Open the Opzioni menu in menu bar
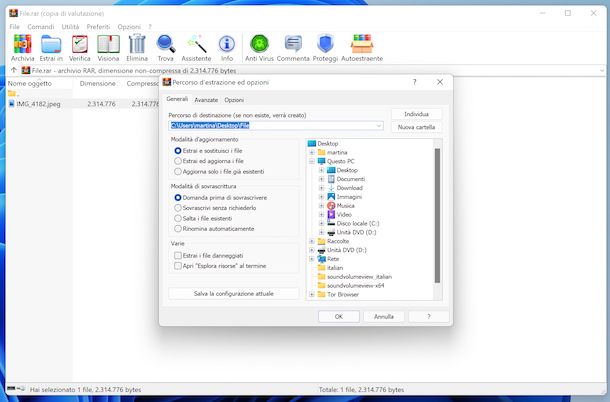This screenshot has height=402, width=610. click(129, 26)
